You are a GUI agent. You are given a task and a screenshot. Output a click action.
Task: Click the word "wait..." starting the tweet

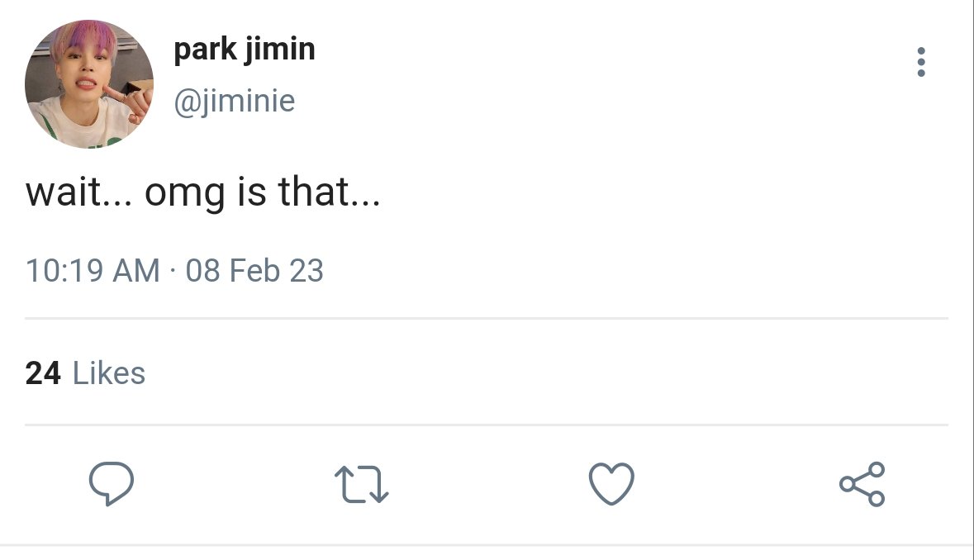[78, 192]
